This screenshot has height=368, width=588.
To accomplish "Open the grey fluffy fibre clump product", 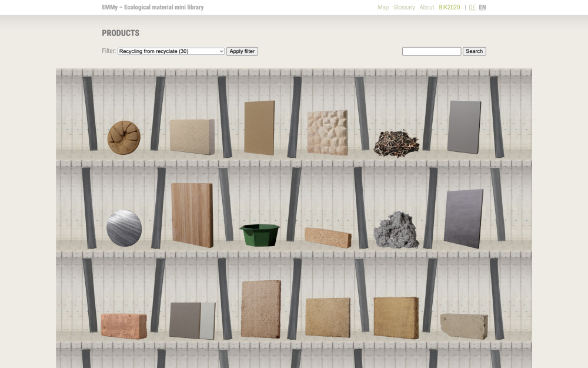I will [396, 230].
